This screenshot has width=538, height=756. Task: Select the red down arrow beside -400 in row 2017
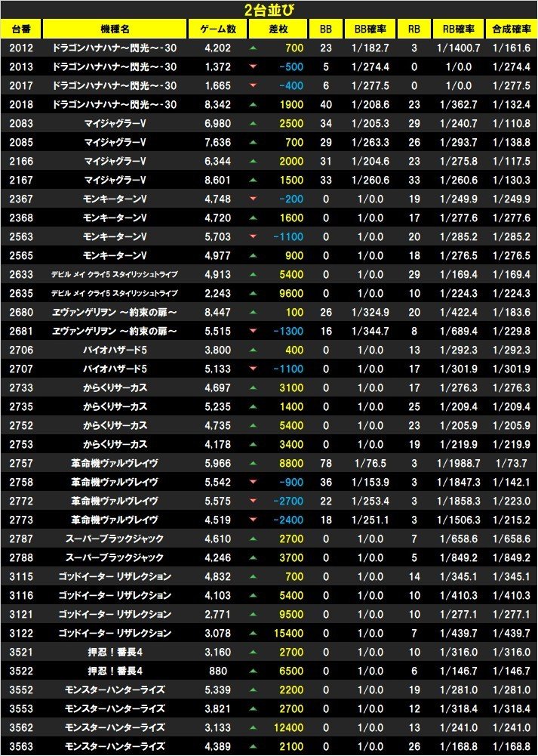(254, 86)
